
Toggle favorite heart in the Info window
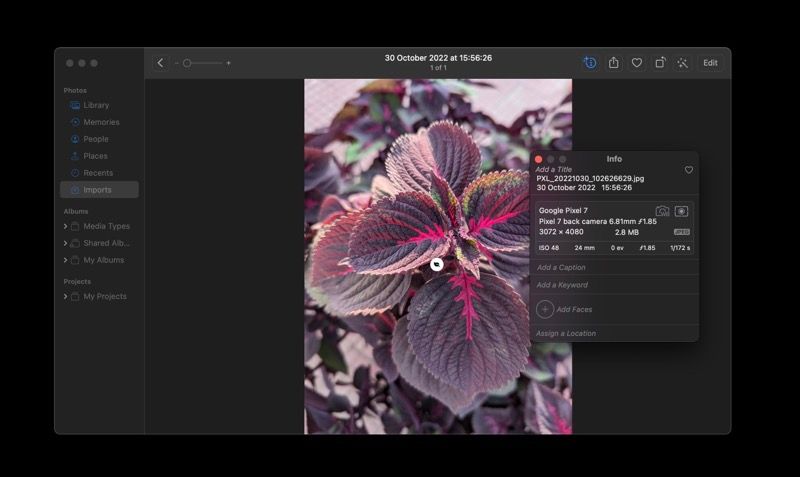(x=688, y=170)
